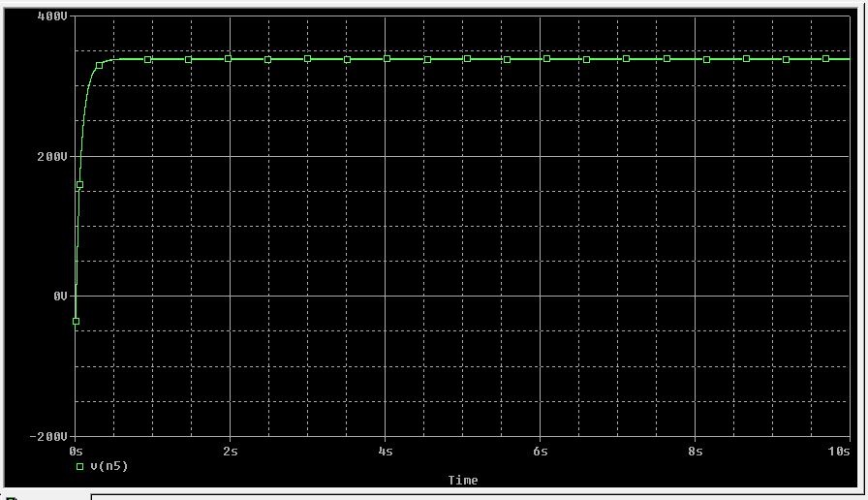Click the v(n5) legend marker square
This screenshot has height=500, width=868.
(x=79, y=466)
